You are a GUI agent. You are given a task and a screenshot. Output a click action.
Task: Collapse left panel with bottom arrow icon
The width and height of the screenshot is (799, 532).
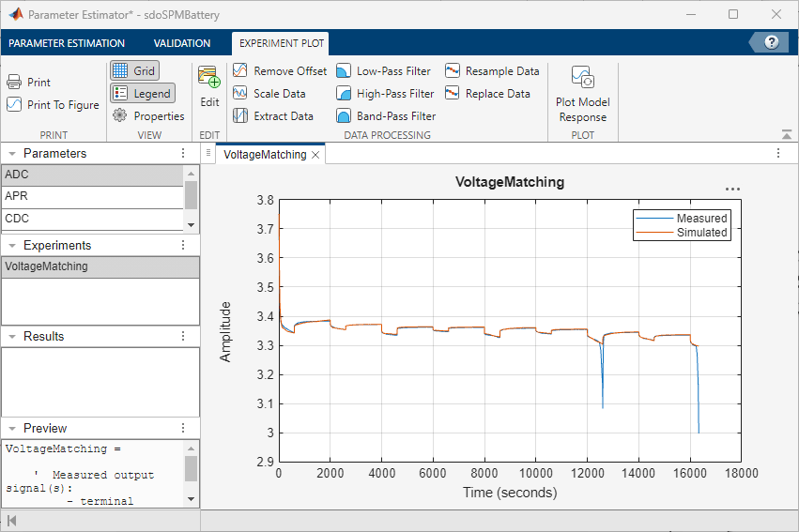click(12, 521)
